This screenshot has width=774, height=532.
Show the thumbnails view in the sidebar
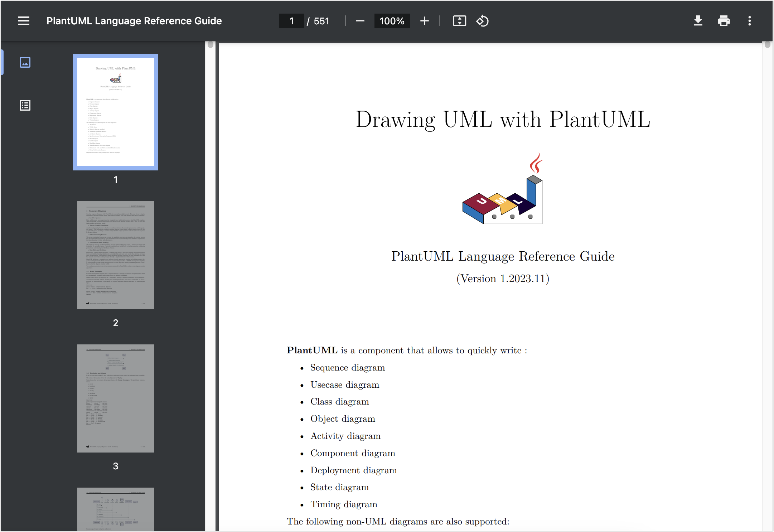pyautogui.click(x=25, y=62)
